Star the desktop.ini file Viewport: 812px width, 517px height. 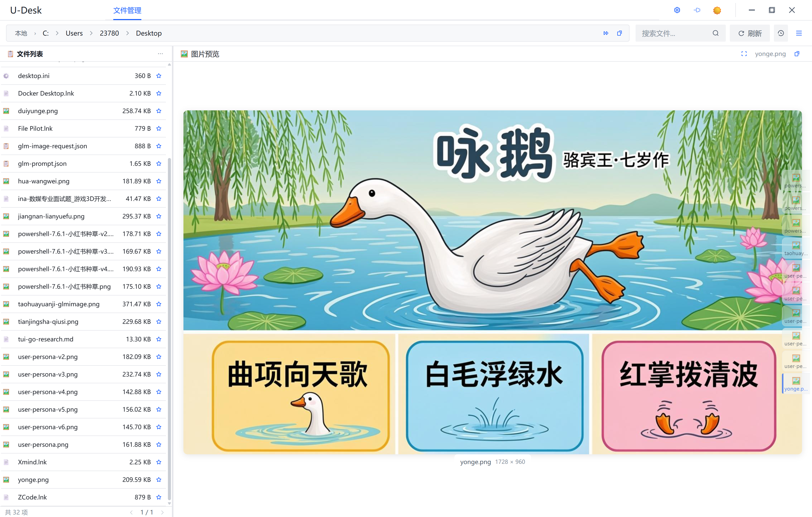(159, 76)
